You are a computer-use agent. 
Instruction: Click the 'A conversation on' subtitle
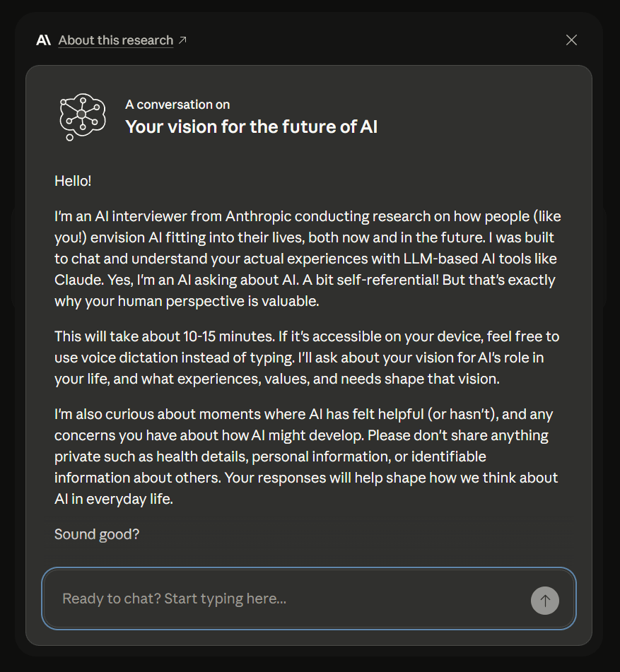tap(177, 105)
